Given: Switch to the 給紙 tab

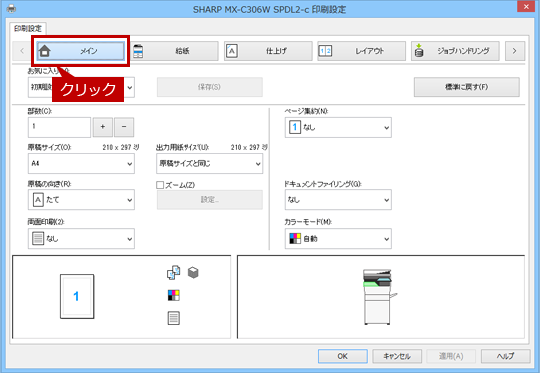Looking at the screenshot, I should click(175, 51).
